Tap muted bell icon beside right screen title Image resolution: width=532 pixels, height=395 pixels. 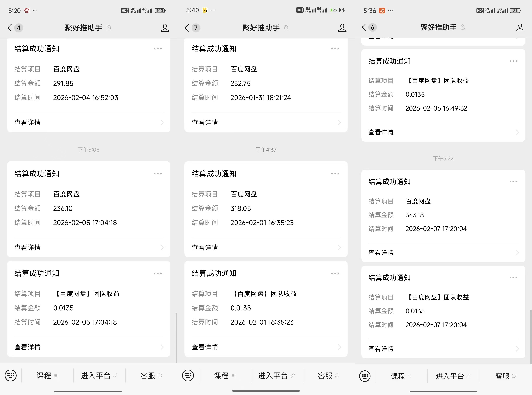point(463,27)
